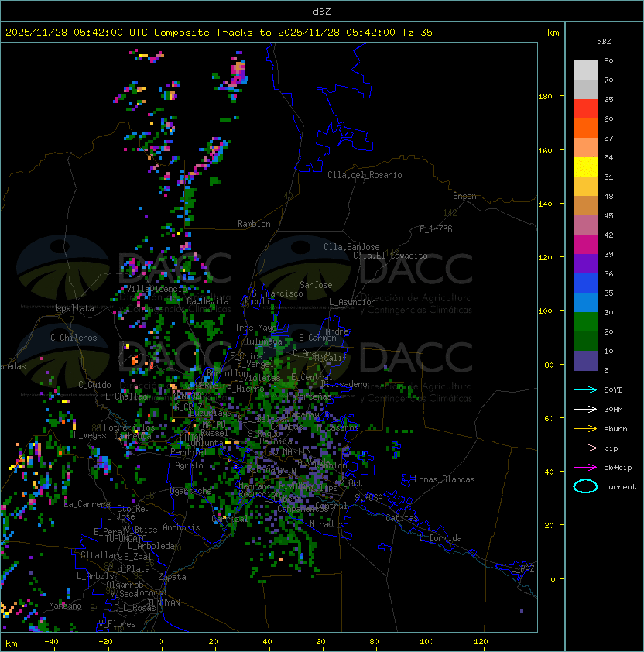Click the timestamp Composite Tracks header text
This screenshot has width=644, height=652.
click(x=219, y=33)
